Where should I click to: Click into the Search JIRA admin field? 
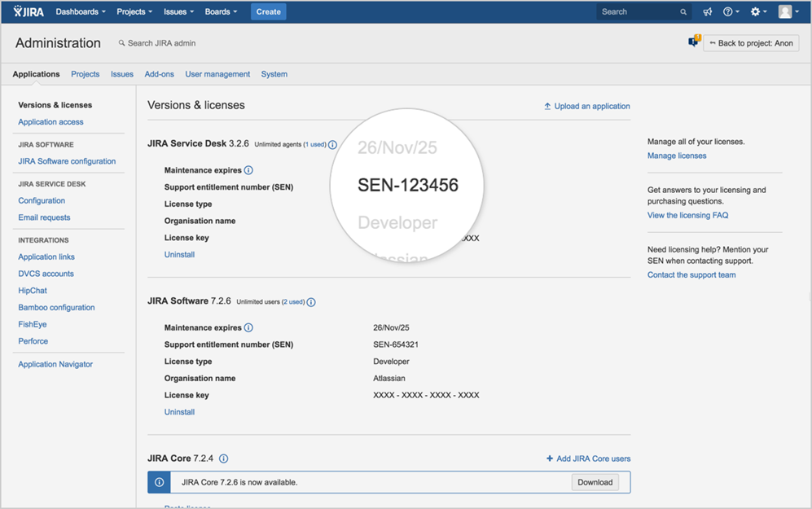161,43
